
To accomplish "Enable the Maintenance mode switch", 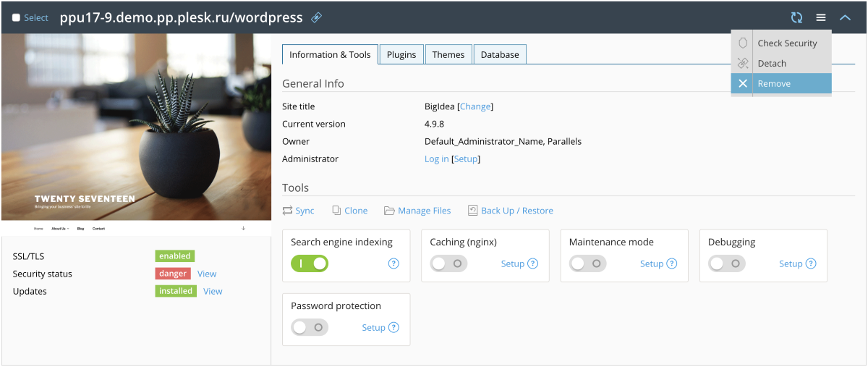I will click(587, 263).
